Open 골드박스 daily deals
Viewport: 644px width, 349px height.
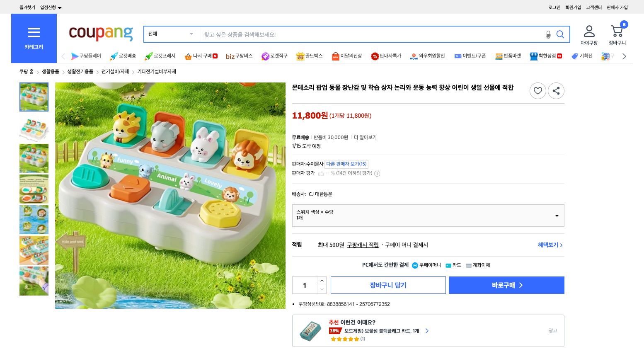point(310,56)
